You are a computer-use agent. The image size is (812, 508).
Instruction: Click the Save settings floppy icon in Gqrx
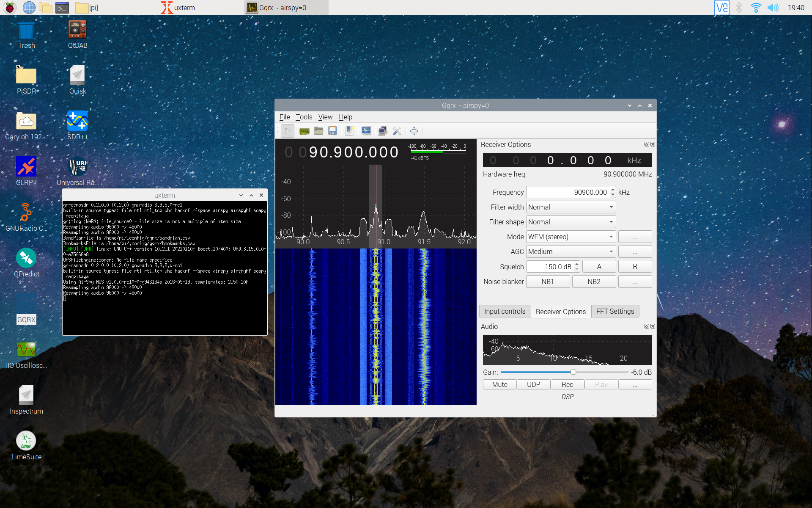click(332, 131)
